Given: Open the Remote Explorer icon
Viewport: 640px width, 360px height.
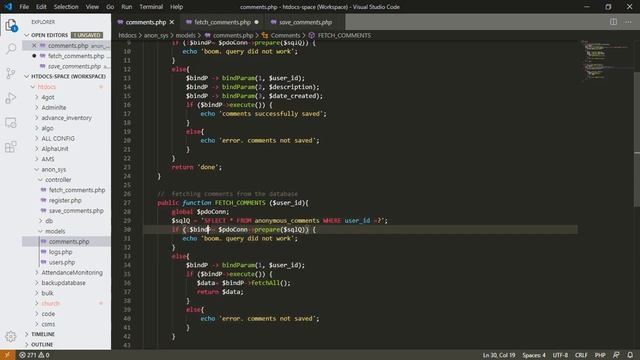Looking at the screenshot, I should tap(11, 122).
